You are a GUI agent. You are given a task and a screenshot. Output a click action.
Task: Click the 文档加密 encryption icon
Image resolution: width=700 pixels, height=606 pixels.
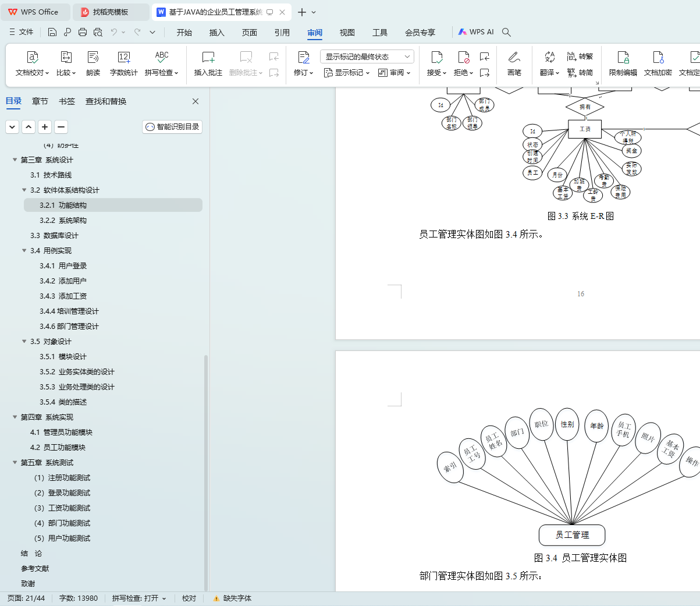[658, 63]
